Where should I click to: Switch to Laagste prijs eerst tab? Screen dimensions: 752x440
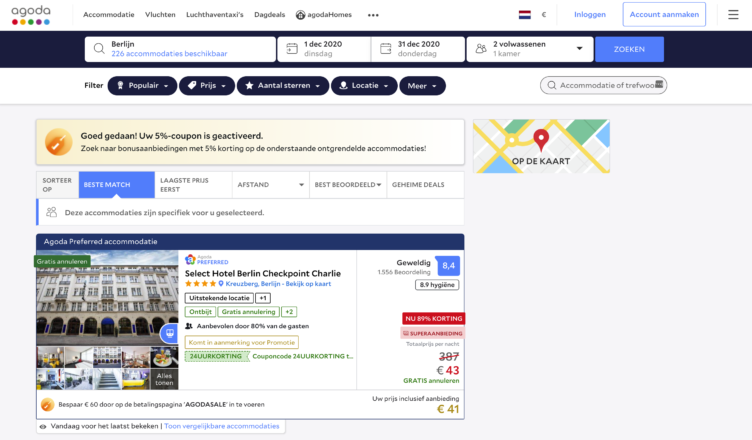190,185
